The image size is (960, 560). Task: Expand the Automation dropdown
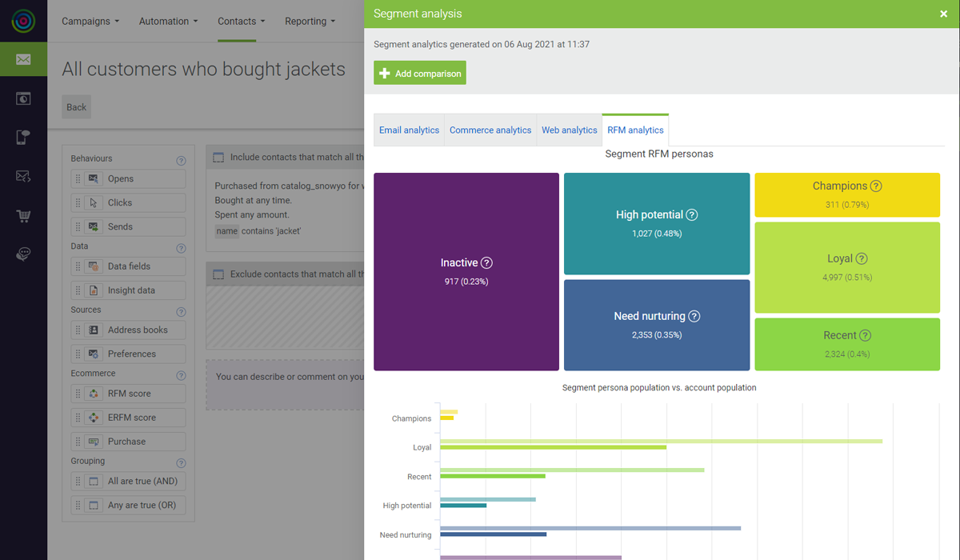tap(167, 21)
